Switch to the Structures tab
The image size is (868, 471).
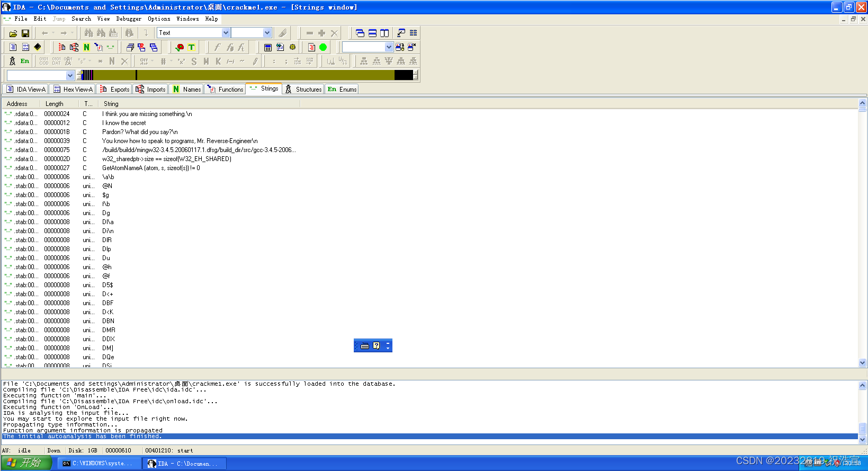tap(303, 89)
